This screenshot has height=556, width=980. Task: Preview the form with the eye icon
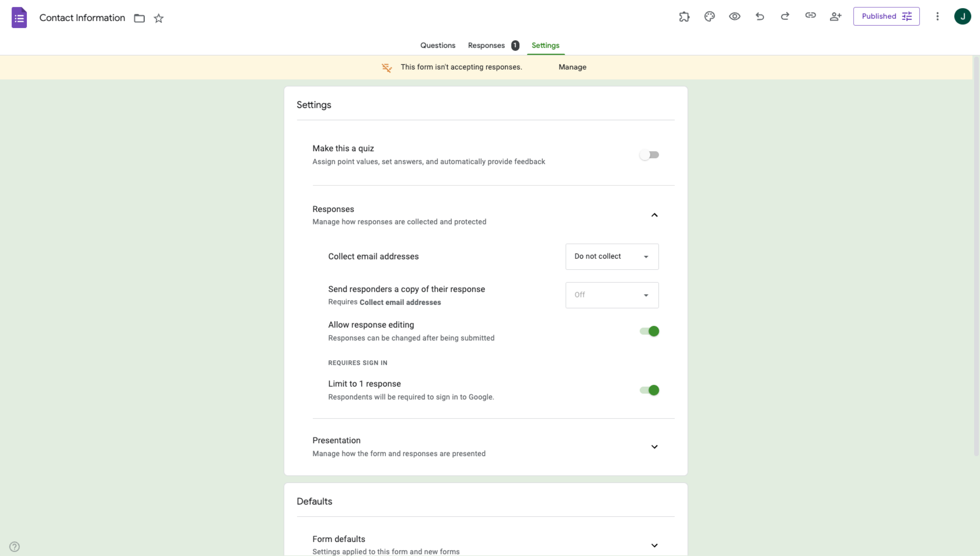click(x=734, y=16)
